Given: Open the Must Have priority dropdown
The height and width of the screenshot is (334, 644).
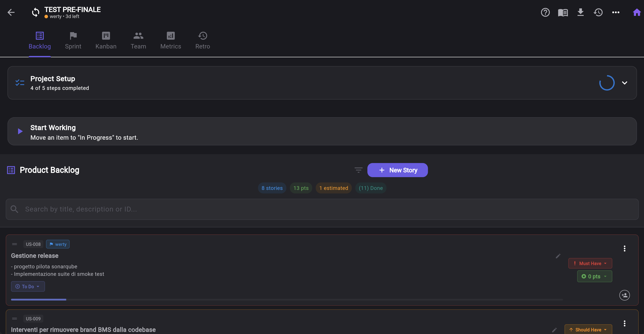Looking at the screenshot, I should click(x=590, y=263).
